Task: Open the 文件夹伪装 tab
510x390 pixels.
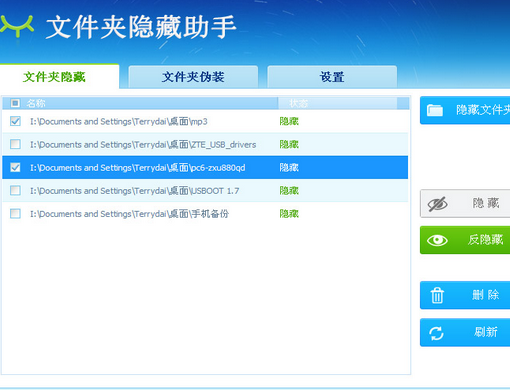Action: pyautogui.click(x=193, y=77)
